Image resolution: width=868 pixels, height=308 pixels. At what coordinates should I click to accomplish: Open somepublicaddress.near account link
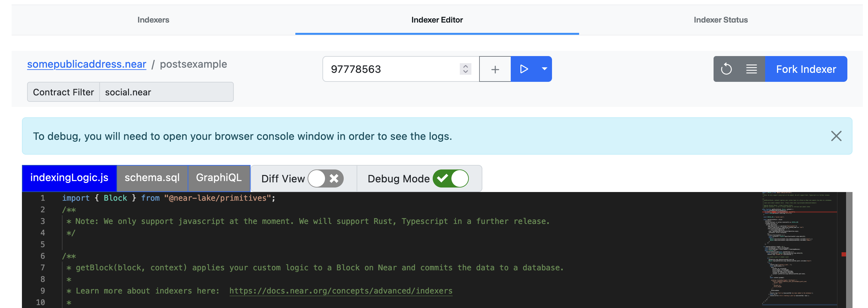pyautogui.click(x=87, y=64)
